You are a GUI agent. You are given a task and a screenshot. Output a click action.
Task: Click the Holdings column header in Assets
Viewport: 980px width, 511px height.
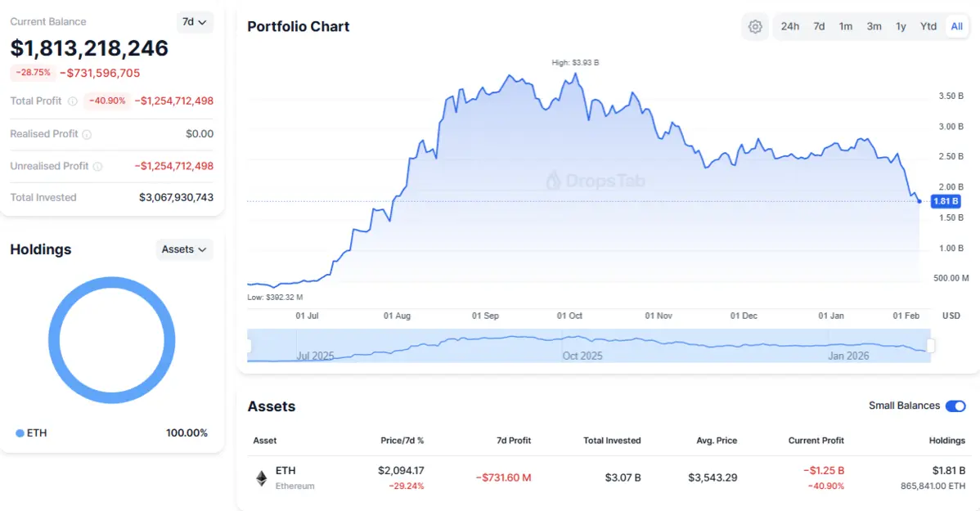point(946,441)
